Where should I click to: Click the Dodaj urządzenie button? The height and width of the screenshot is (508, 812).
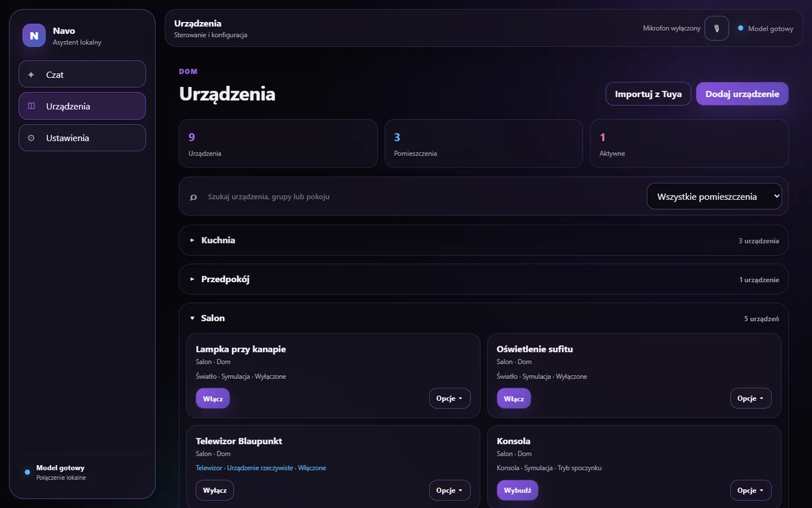point(742,94)
